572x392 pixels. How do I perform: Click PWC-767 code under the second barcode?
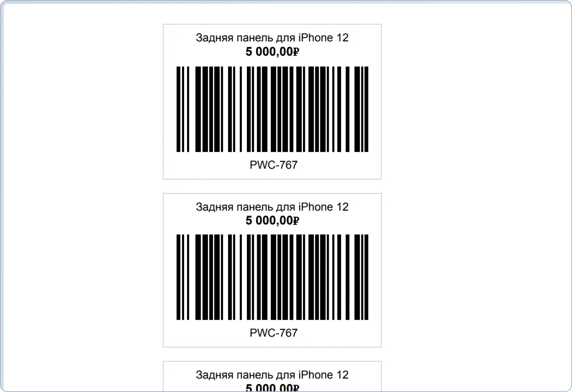tap(273, 333)
